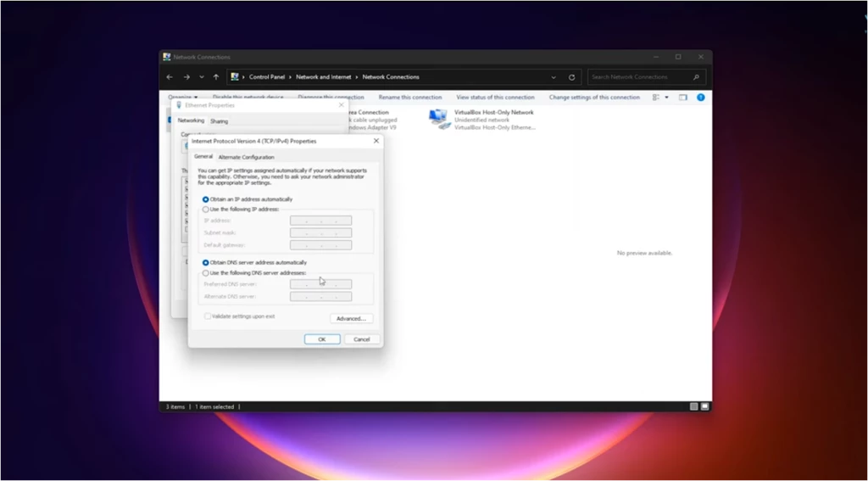Open the Organize menu
868x481 pixels.
183,98
